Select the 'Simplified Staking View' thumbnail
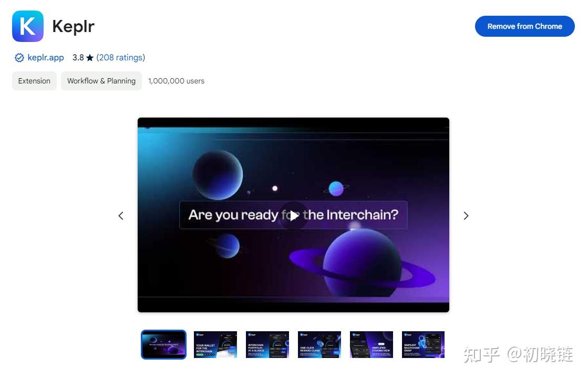The width and height of the screenshot is (588, 379). (x=372, y=344)
